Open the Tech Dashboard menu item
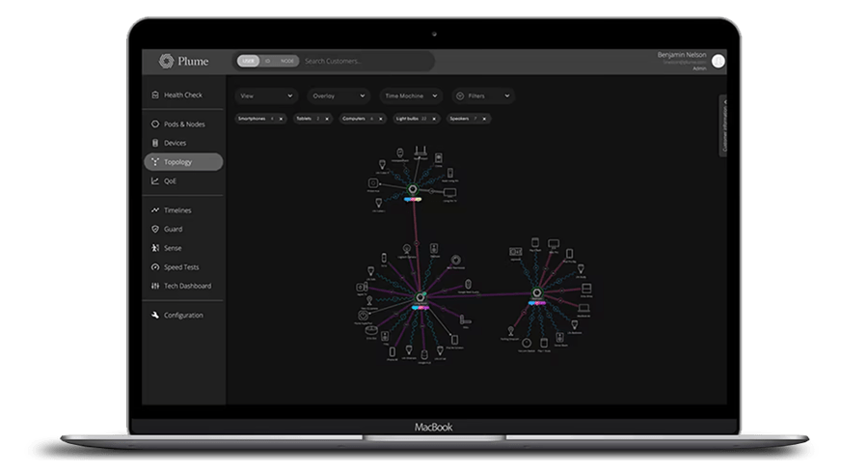The image size is (868, 472). pyautogui.click(x=187, y=286)
